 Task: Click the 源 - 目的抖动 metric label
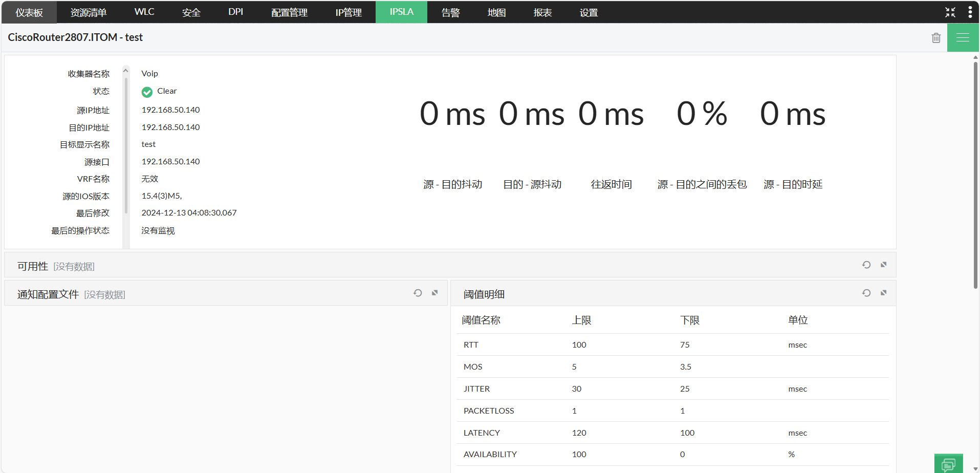point(452,184)
